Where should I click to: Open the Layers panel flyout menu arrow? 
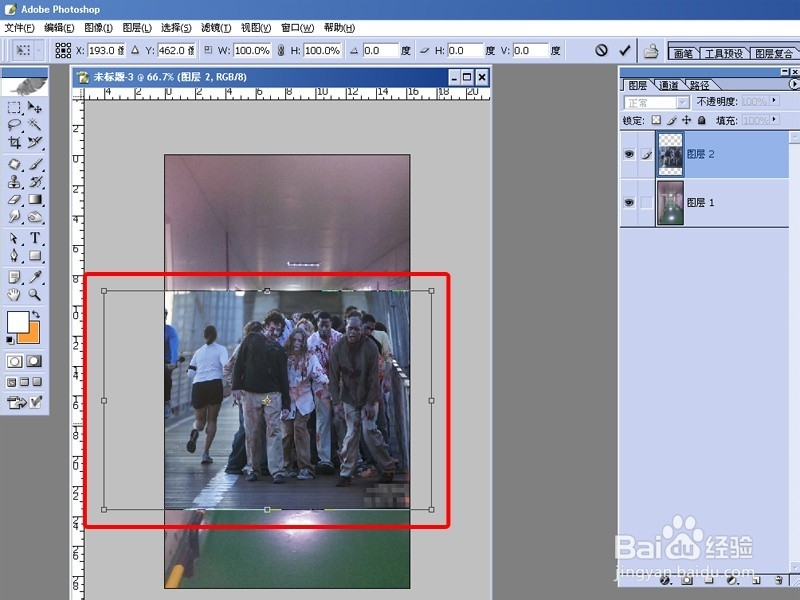(x=794, y=84)
